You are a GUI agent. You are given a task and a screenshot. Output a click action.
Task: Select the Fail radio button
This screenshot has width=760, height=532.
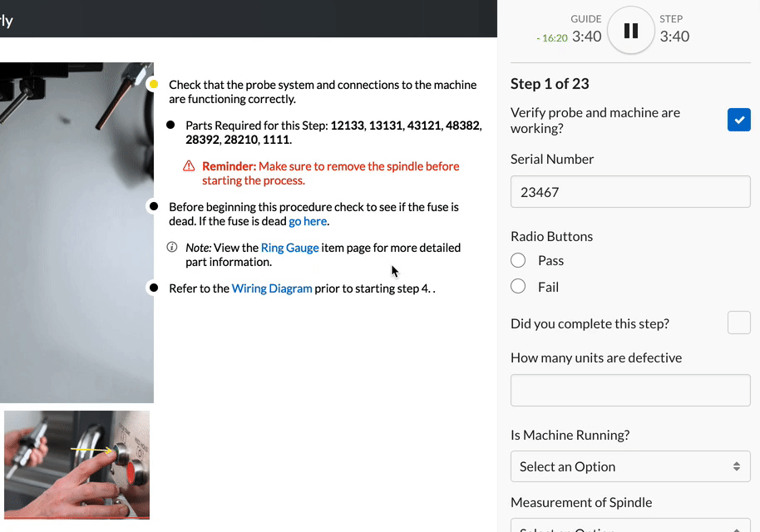(x=518, y=287)
